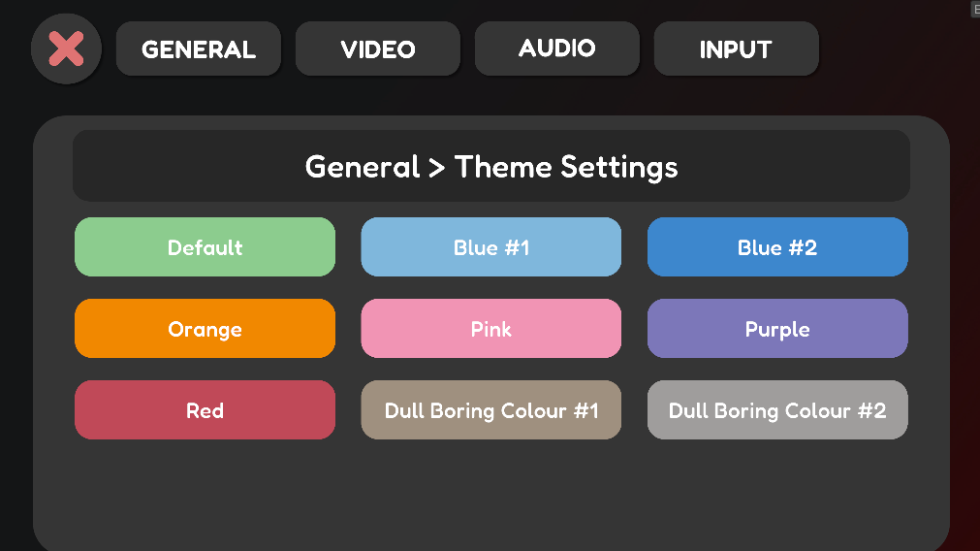Select Dull Boring Colour #2 theme
The height and width of the screenshot is (551, 980).
(x=777, y=410)
